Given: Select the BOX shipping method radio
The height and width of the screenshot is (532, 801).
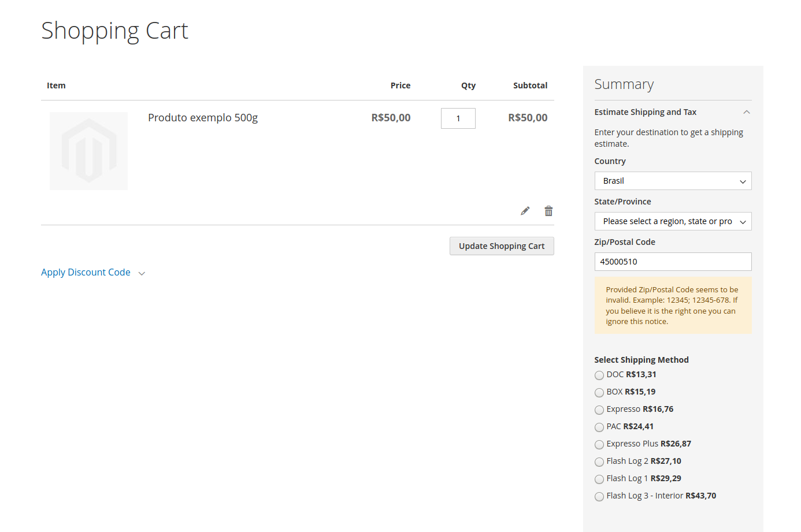Looking at the screenshot, I should point(599,393).
